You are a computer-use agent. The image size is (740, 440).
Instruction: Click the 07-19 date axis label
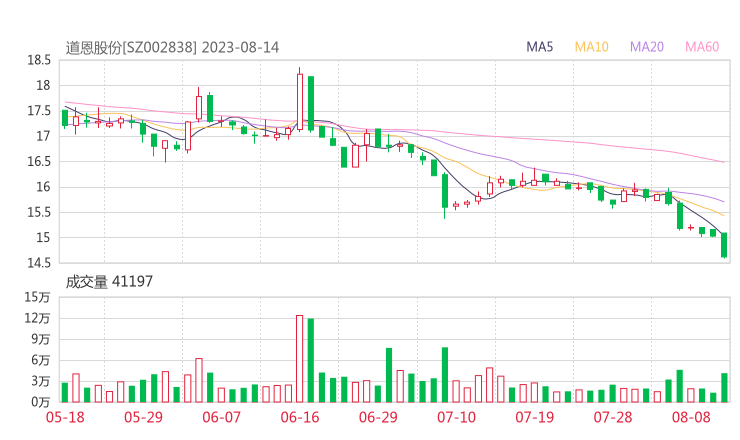pos(534,417)
